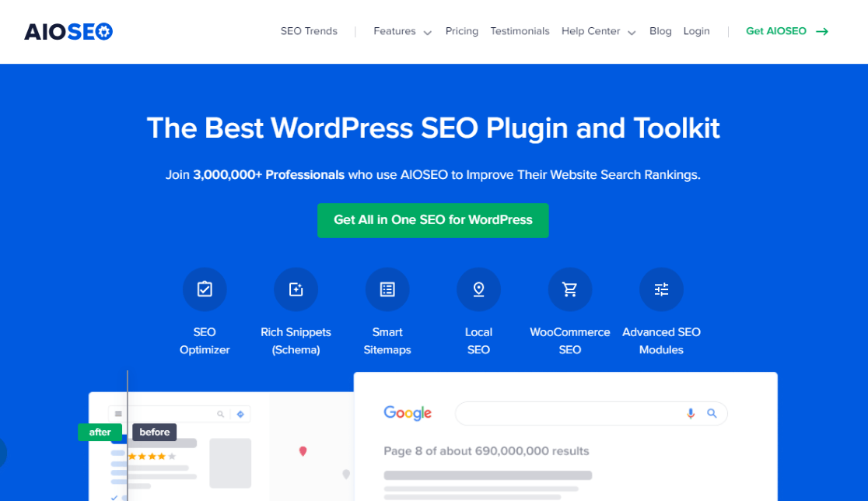Image resolution: width=868 pixels, height=501 pixels.
Task: Click the Rich Snippets (Schema) icon
Action: (296, 289)
